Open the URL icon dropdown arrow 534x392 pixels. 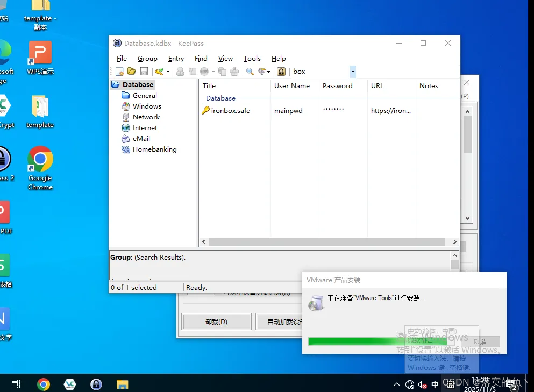pyautogui.click(x=213, y=72)
